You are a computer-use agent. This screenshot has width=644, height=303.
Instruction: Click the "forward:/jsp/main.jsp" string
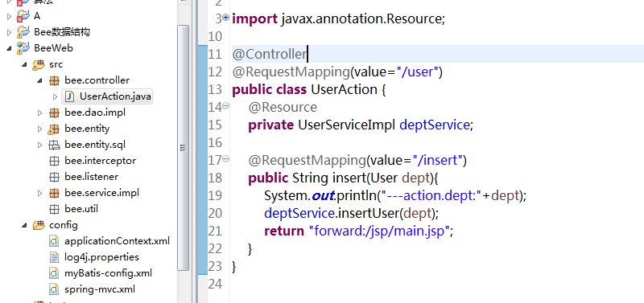coord(379,231)
